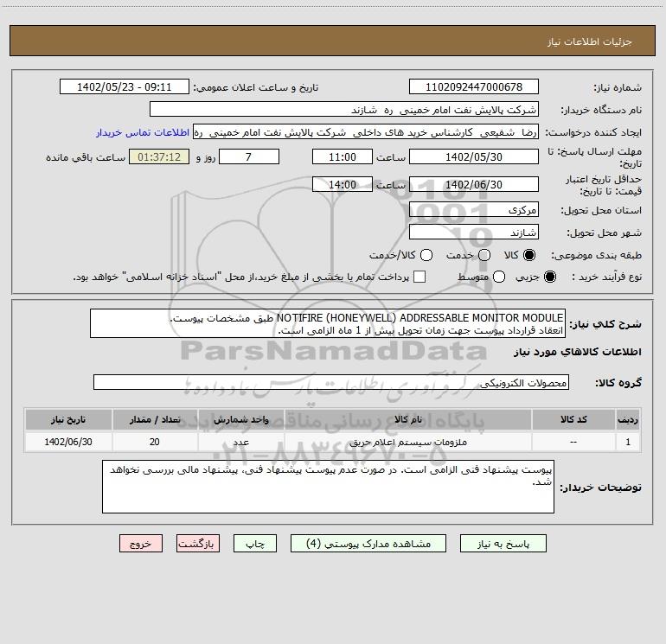This screenshot has height=644, width=666.
Task: Toggle the اسناد خزانه اسلامی payment checkbox
Action: (419, 277)
